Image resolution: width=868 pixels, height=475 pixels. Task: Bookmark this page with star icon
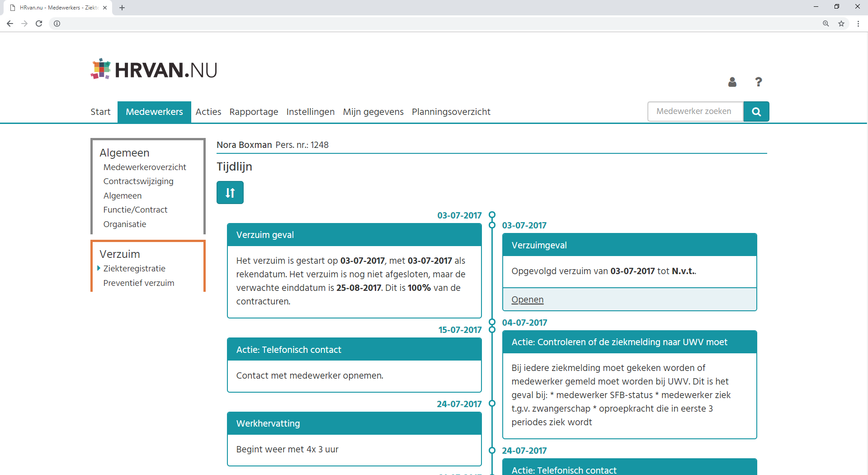point(841,24)
